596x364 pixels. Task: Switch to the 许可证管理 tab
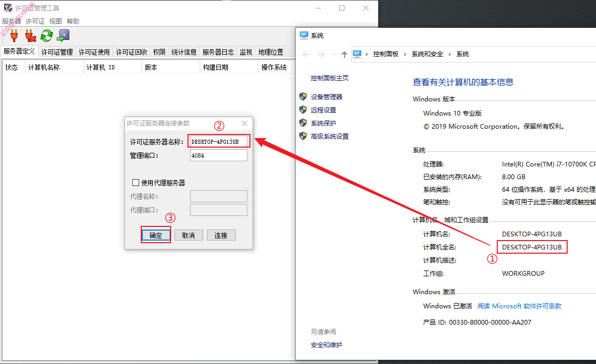[57, 52]
